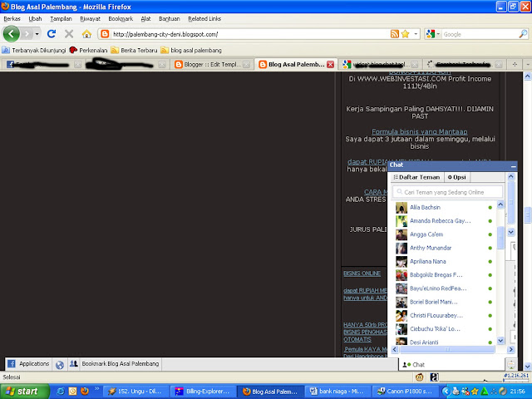Open chat with Amanda Rebecca Gay
This screenshot has height=399, width=532.
[x=444, y=221]
